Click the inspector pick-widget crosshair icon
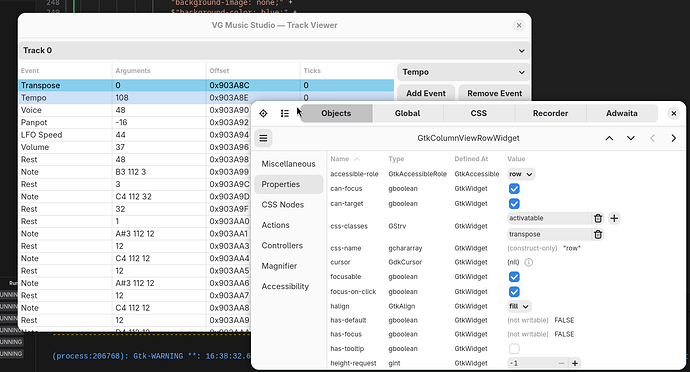The image size is (690, 372). point(263,114)
